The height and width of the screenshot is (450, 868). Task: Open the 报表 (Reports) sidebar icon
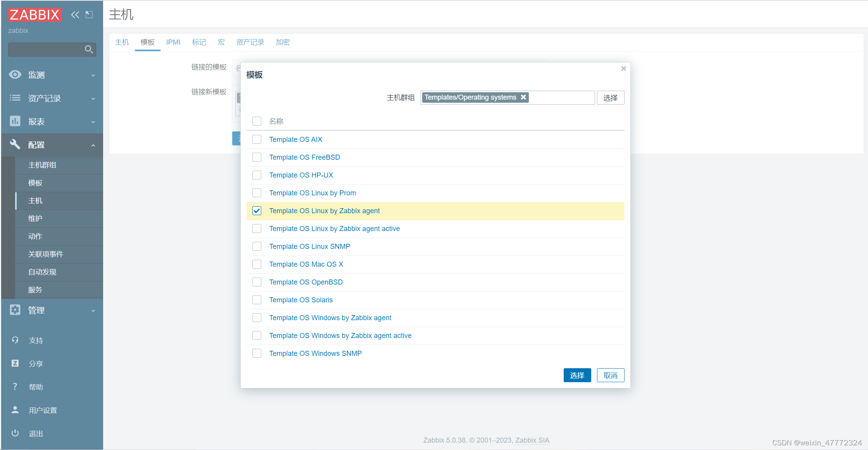tap(15, 121)
